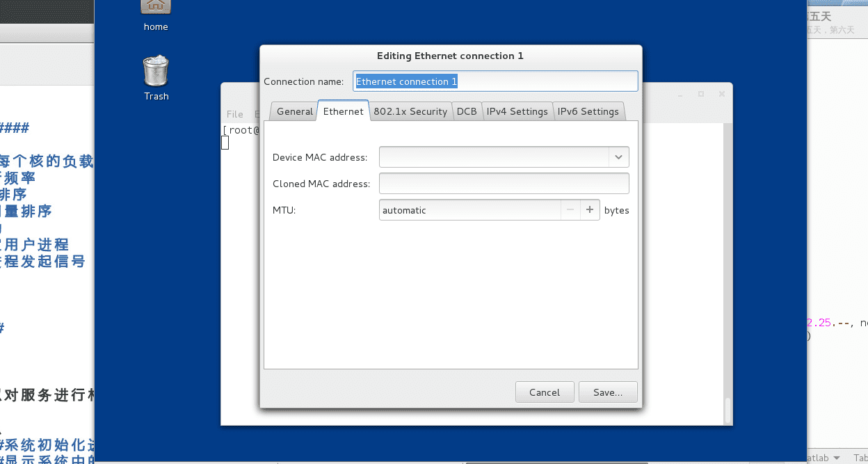This screenshot has width=868, height=464.
Task: Click the Cloned MAC address label
Action: coord(321,184)
